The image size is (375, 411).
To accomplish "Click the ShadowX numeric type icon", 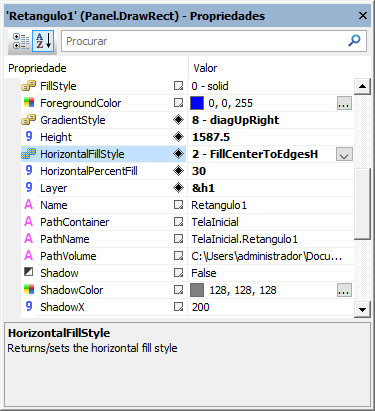I will point(29,307).
